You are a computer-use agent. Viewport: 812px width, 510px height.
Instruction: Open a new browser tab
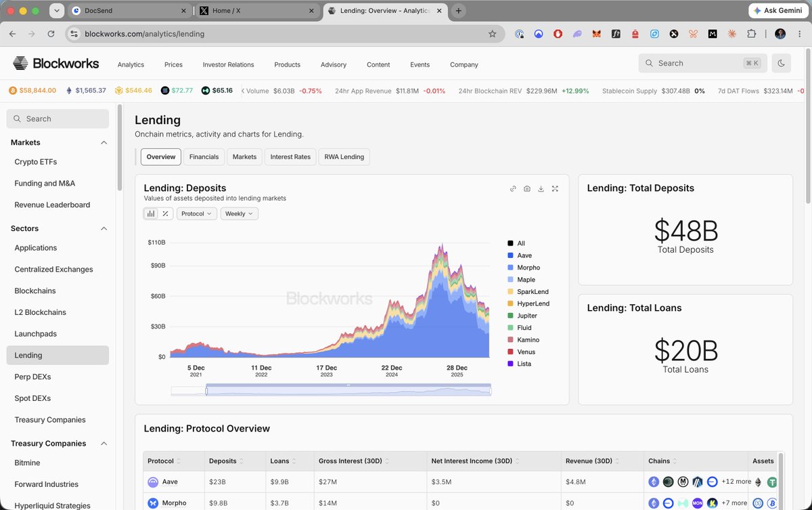tap(459, 11)
